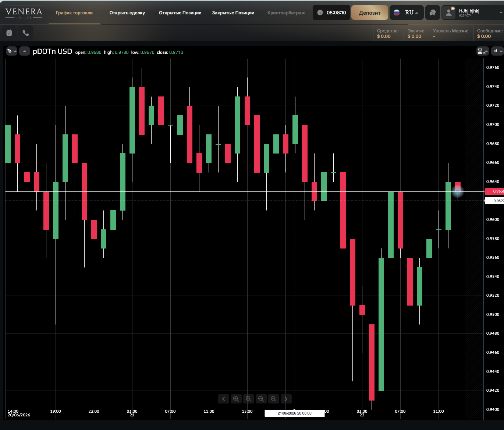Click the Свободные funds value
The image size is (504, 430).
484,36
